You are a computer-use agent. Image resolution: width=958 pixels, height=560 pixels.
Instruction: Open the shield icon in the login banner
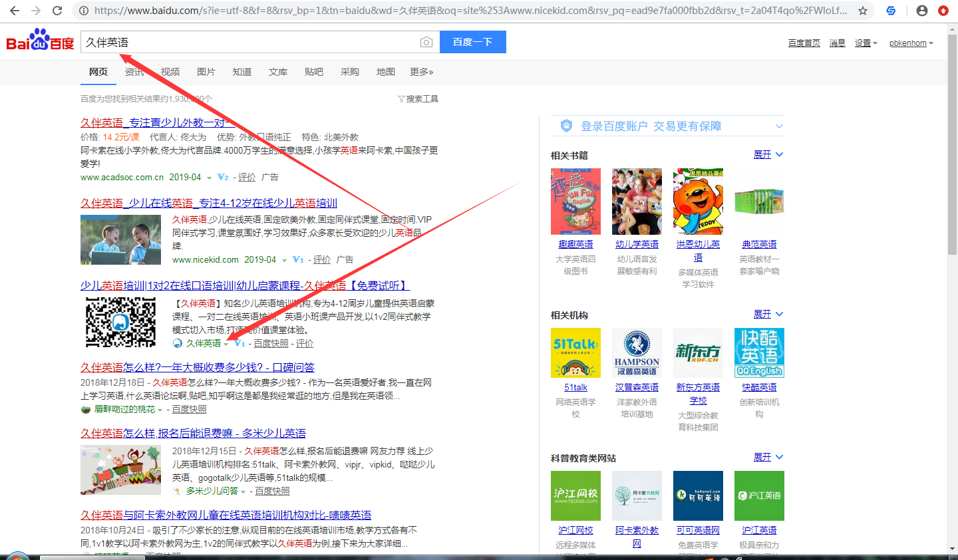566,126
